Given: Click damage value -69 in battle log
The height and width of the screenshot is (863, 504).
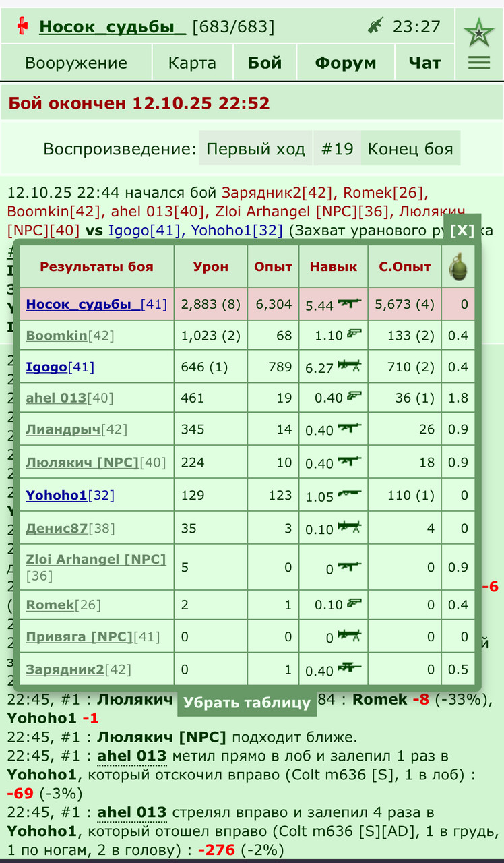Looking at the screenshot, I should (x=20, y=794).
